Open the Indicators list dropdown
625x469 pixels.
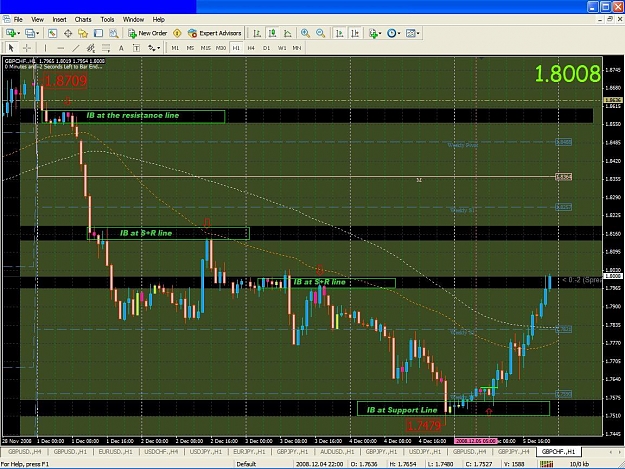pyautogui.click(x=375, y=33)
